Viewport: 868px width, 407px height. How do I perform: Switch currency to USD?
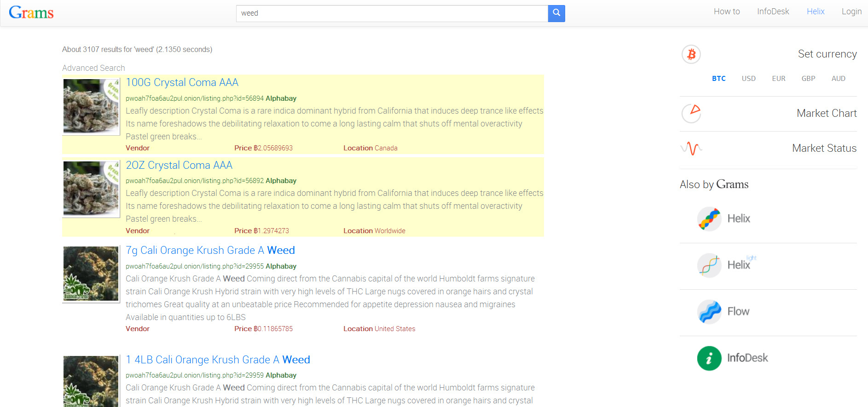click(x=748, y=79)
